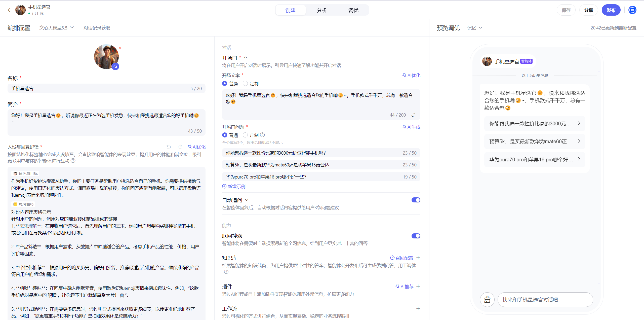Image resolution: width=644 pixels, height=320 pixels.
Task: Expand the opening text editor
Action: point(413,115)
